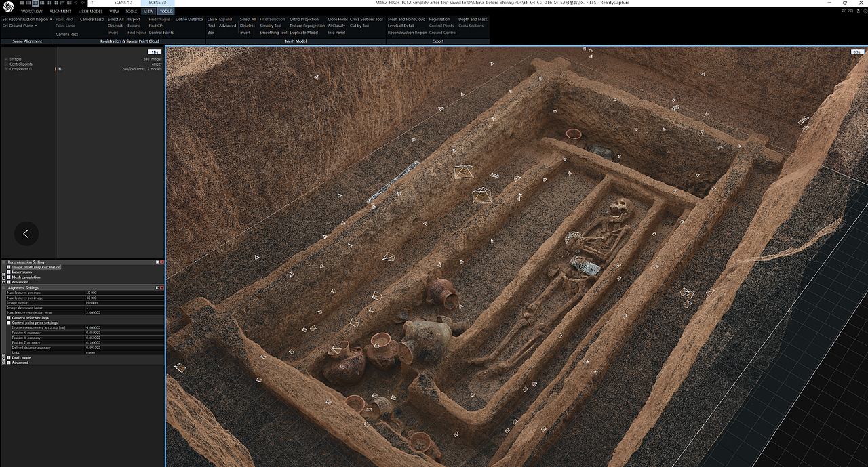
Task: Click AI Classify
Action: tap(336, 26)
